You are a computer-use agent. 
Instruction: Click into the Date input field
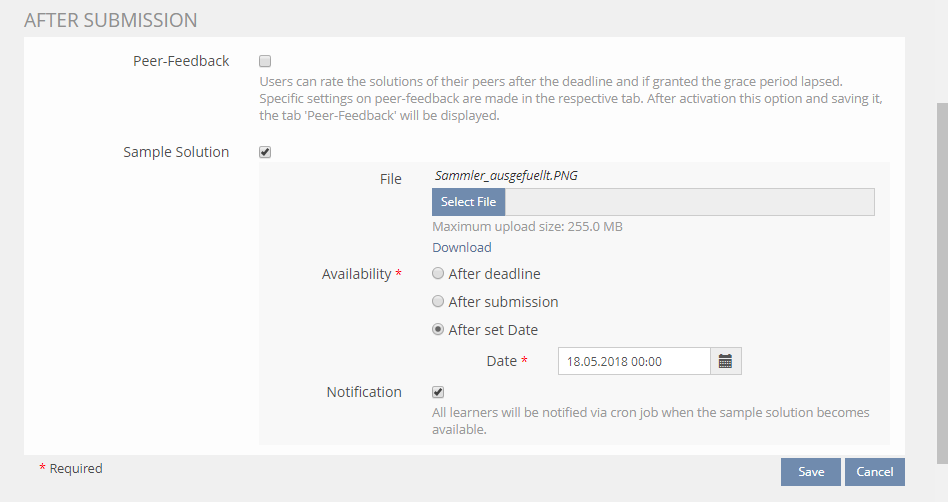633,361
